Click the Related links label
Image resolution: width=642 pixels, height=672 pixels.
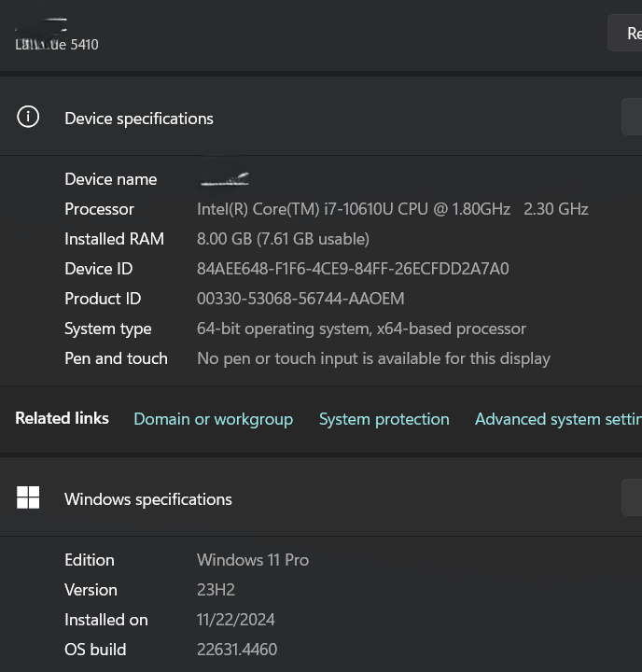coord(62,418)
